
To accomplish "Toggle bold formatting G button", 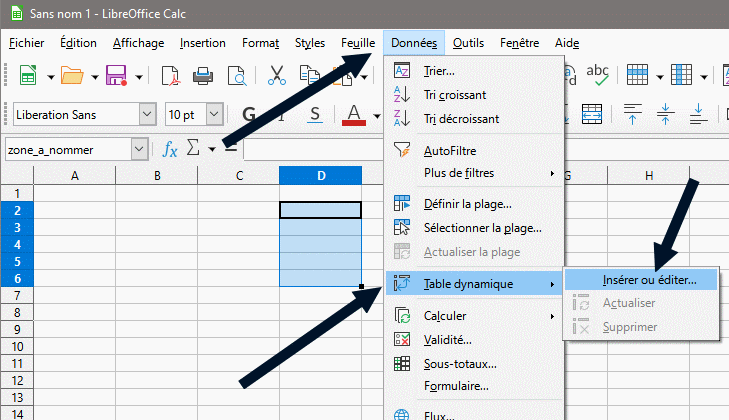I will coord(249,113).
